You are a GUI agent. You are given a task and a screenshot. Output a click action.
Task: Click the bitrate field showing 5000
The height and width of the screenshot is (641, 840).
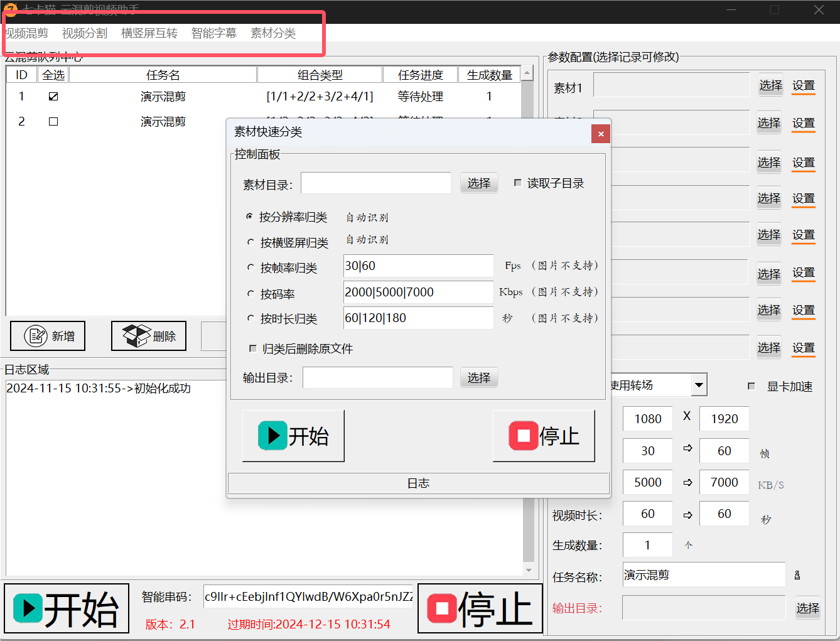tap(648, 482)
